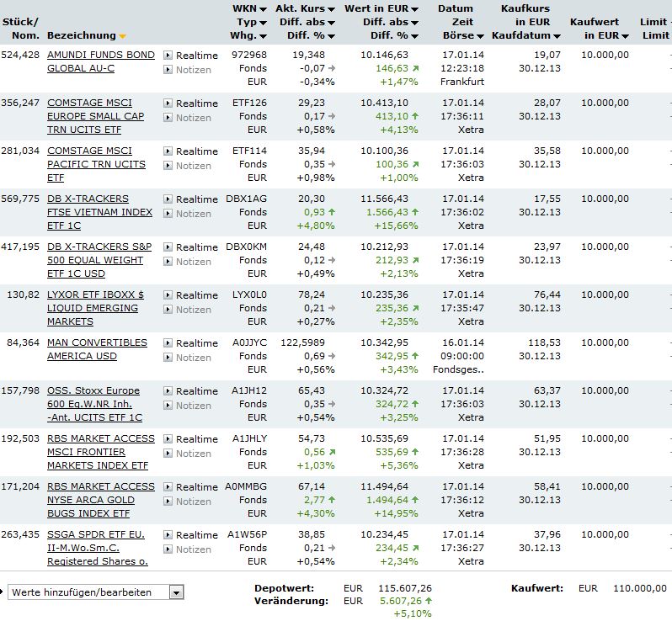The width and height of the screenshot is (672, 621).
Task: Click Notizen icon for FTSE VIETNAM INDEX ETF
Action: click(x=168, y=213)
